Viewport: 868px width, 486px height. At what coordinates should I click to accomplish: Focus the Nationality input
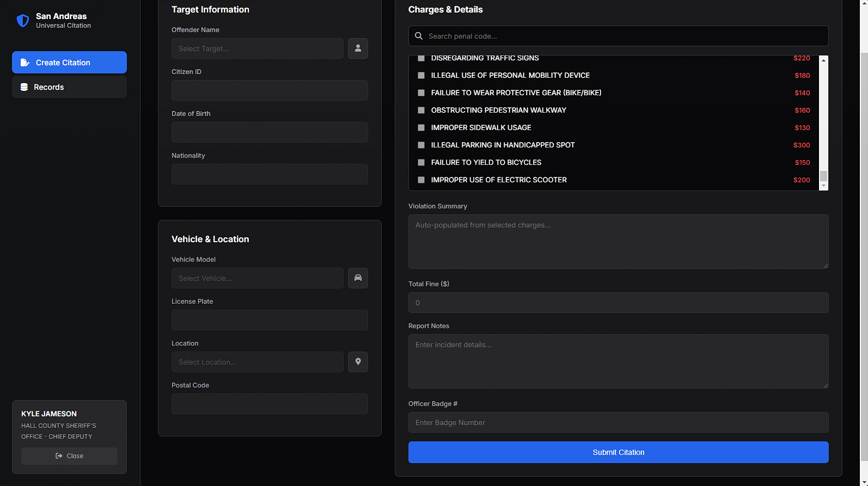tap(270, 174)
